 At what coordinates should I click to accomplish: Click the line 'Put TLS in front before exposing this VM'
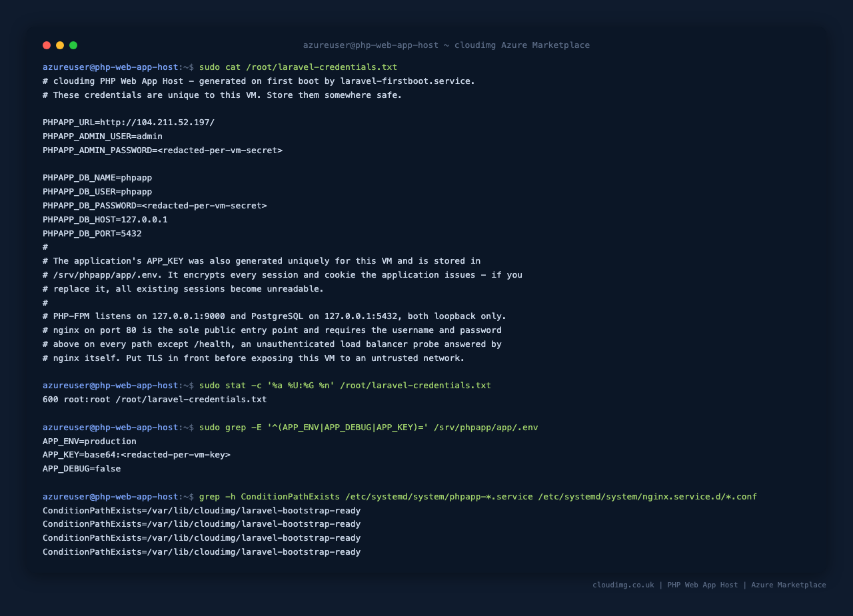tap(254, 358)
